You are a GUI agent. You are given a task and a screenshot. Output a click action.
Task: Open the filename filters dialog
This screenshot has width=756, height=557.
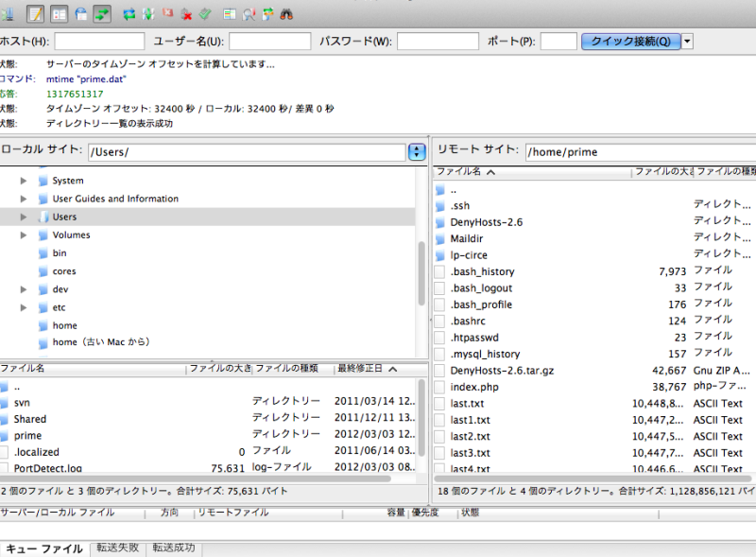(251, 14)
